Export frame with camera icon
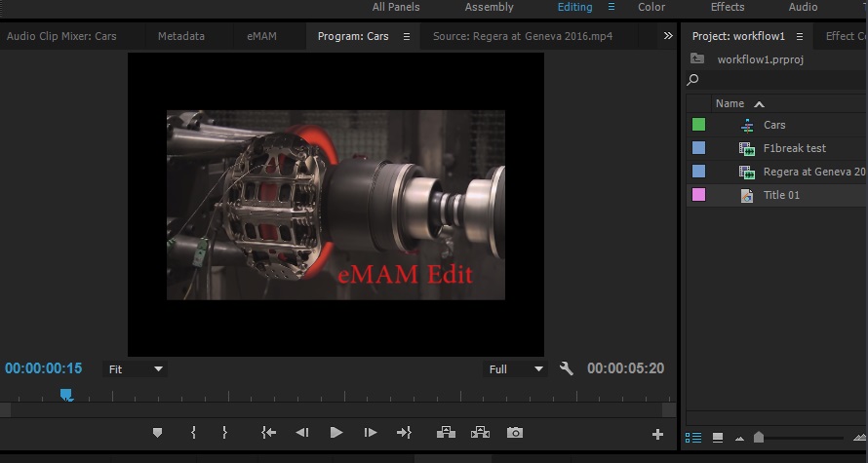This screenshot has height=463, width=868. tap(515, 433)
